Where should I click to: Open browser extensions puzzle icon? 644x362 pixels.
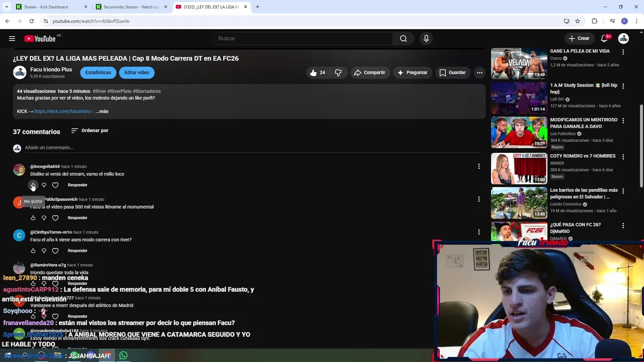tap(594, 21)
